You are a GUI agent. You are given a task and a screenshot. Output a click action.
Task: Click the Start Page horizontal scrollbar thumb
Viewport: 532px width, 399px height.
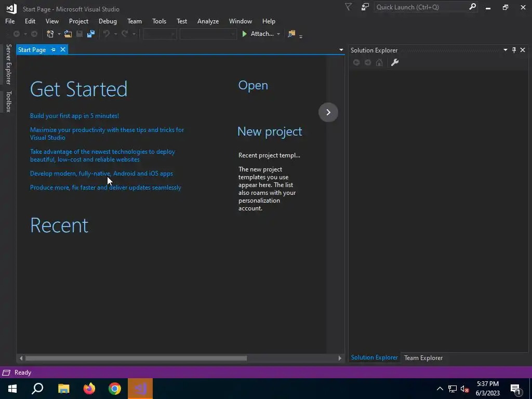tap(136, 358)
